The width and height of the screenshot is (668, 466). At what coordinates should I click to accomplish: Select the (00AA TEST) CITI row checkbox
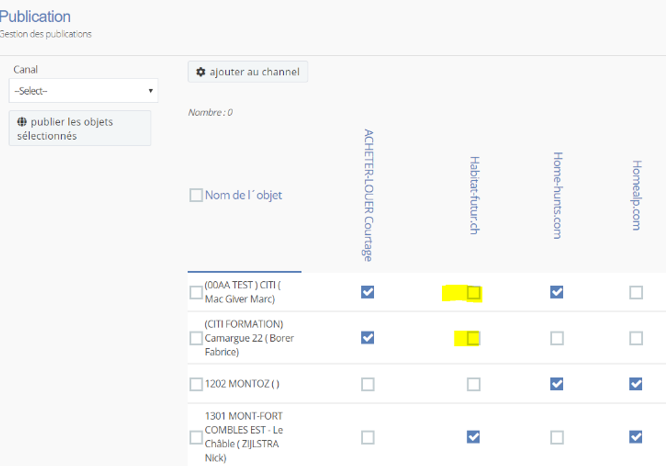[196, 293]
